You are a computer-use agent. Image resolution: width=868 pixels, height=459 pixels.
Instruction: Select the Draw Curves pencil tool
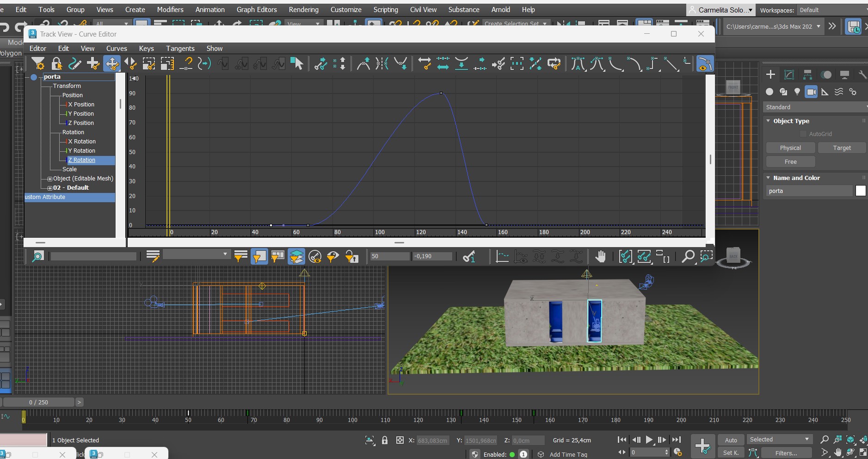click(75, 64)
